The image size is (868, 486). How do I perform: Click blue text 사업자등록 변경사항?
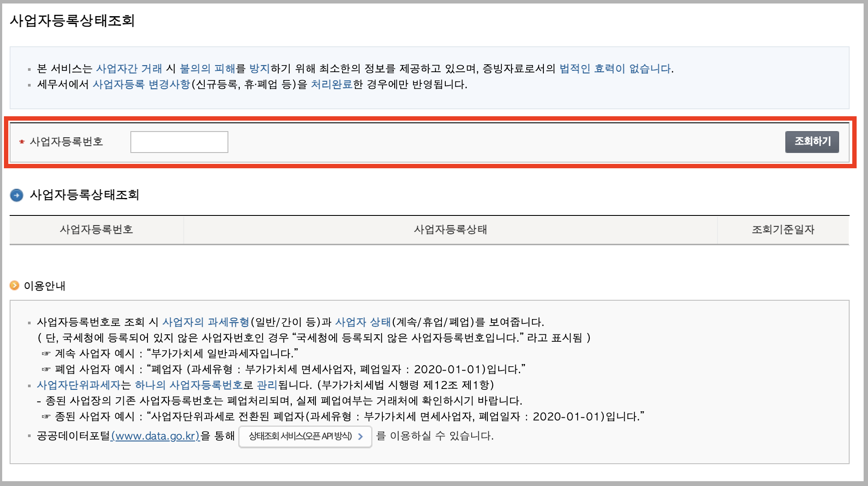pyautogui.click(x=141, y=84)
